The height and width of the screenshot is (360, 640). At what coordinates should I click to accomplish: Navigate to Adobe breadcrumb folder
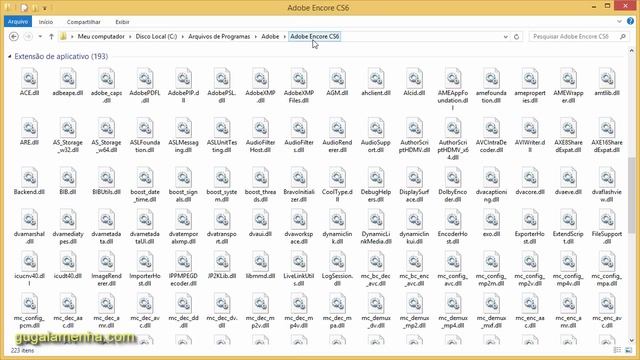tap(270, 37)
